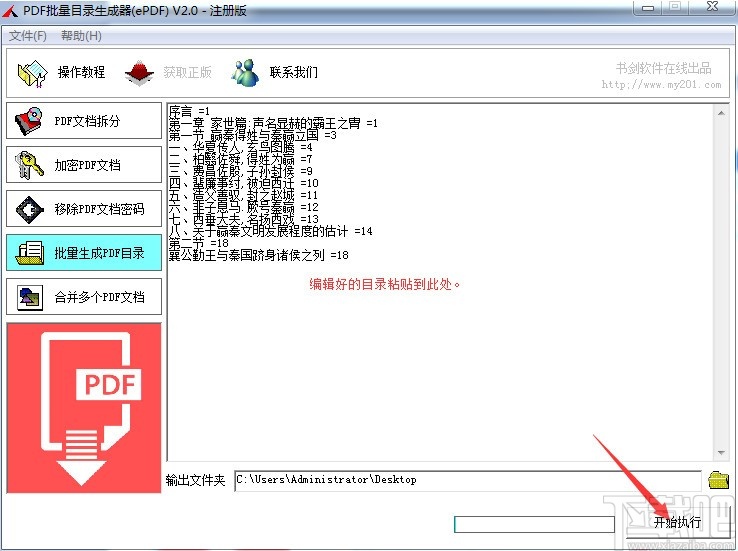Click the yellow folder browse icon

[x=718, y=480]
